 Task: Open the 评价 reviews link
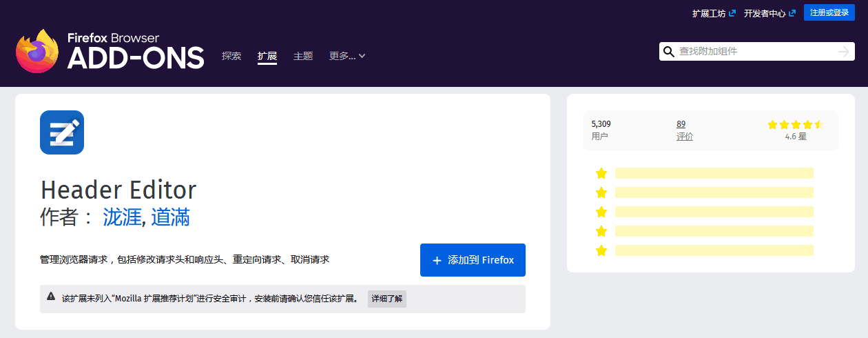[685, 137]
